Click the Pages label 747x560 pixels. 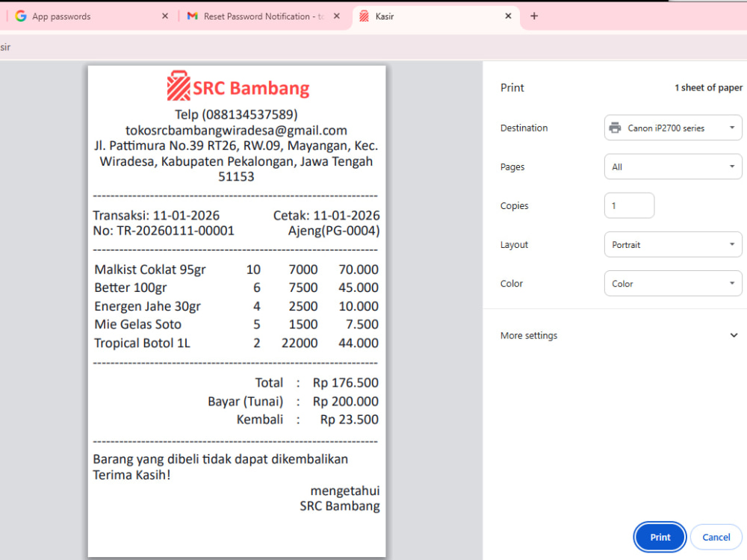click(512, 167)
